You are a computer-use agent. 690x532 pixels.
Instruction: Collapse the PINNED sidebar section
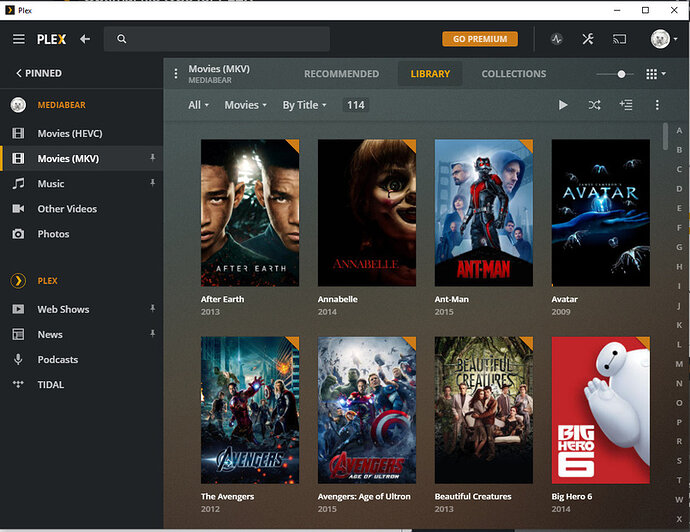tap(39, 73)
